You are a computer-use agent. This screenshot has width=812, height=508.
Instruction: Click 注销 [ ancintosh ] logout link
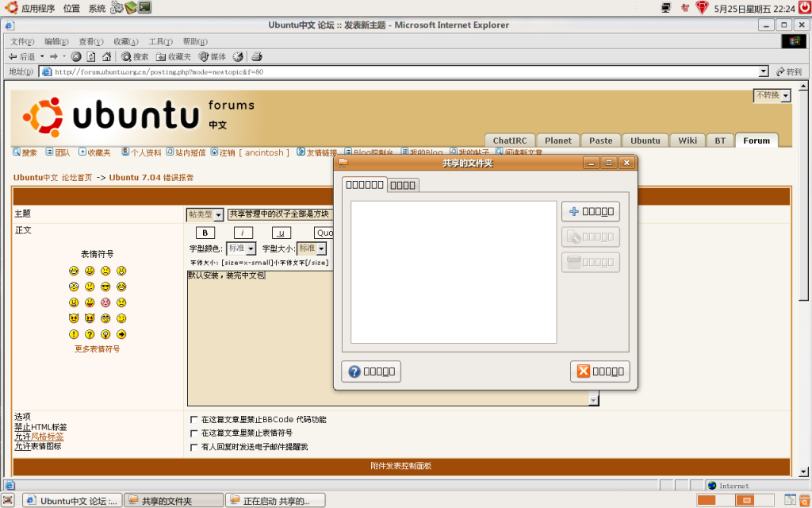point(250,152)
